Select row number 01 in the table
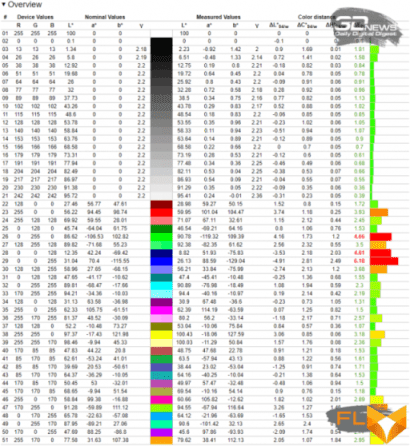410x446 pixels. pos(5,33)
